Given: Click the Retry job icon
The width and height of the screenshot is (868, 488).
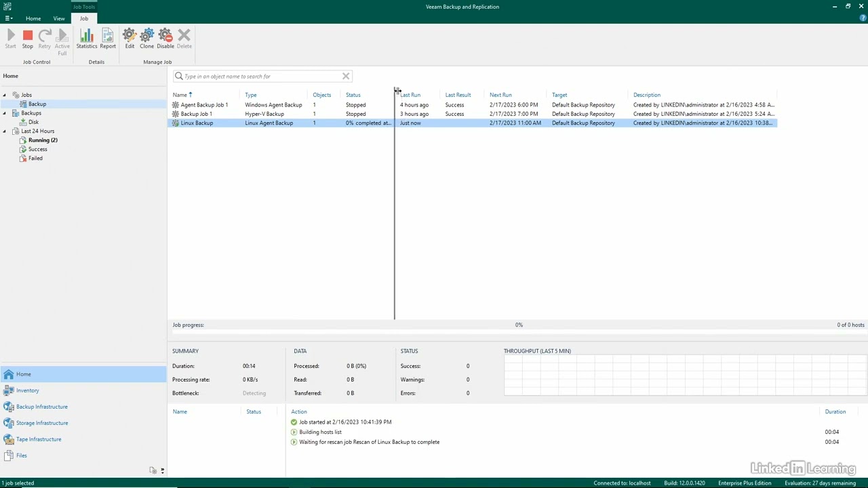Looking at the screenshot, I should tap(45, 35).
